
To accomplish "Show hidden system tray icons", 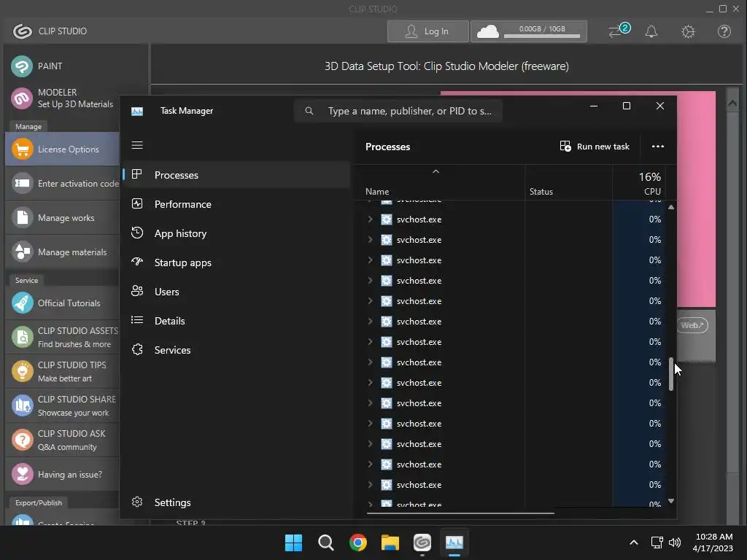I will (x=634, y=542).
